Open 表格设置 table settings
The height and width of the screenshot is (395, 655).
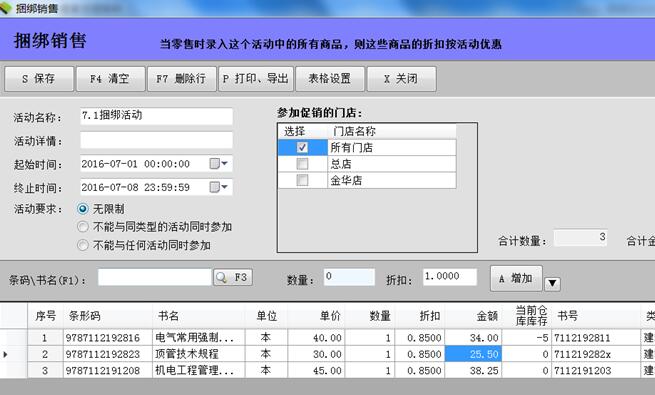click(x=330, y=78)
